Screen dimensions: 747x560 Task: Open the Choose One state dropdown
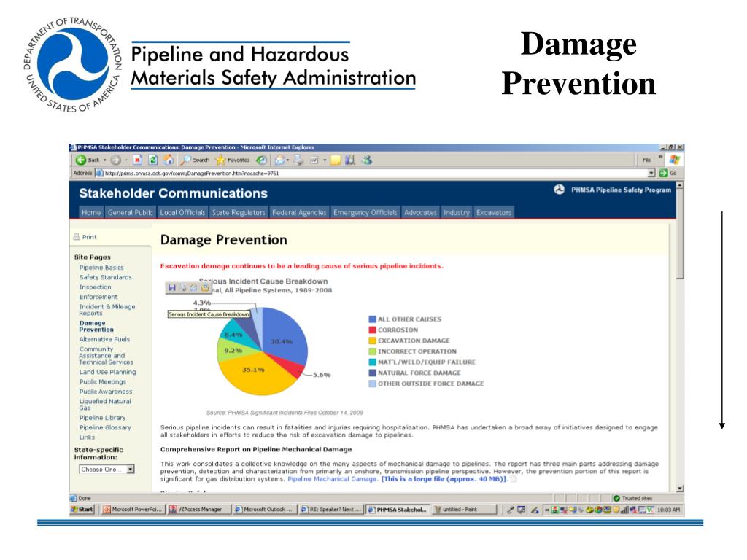click(x=107, y=470)
